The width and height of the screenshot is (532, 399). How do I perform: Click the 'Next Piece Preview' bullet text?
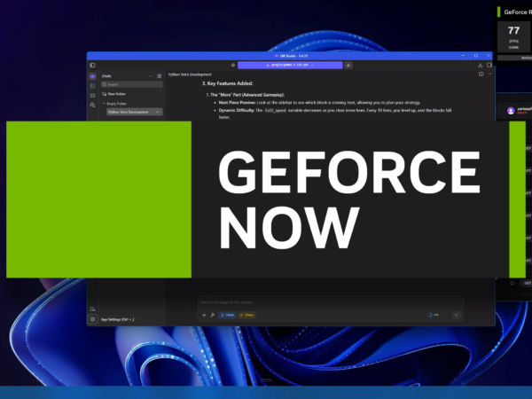[x=237, y=103]
